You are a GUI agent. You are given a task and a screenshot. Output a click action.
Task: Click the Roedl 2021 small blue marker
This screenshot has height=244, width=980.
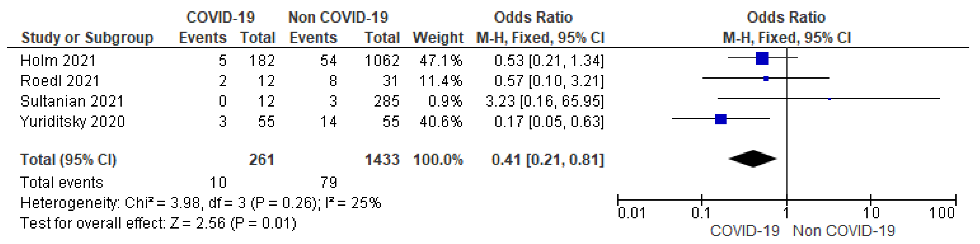click(x=766, y=79)
